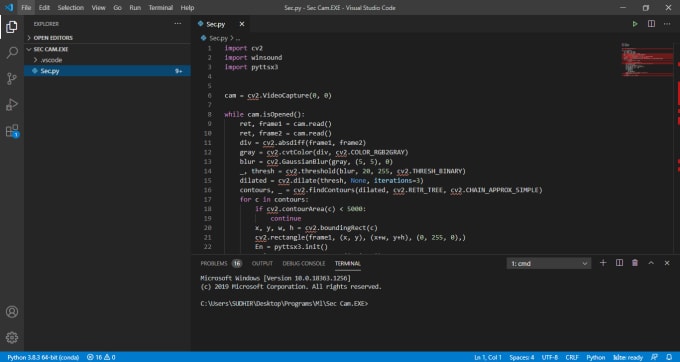
Task: Click Ln 1, Col 1 in status bar
Action: (x=488, y=357)
